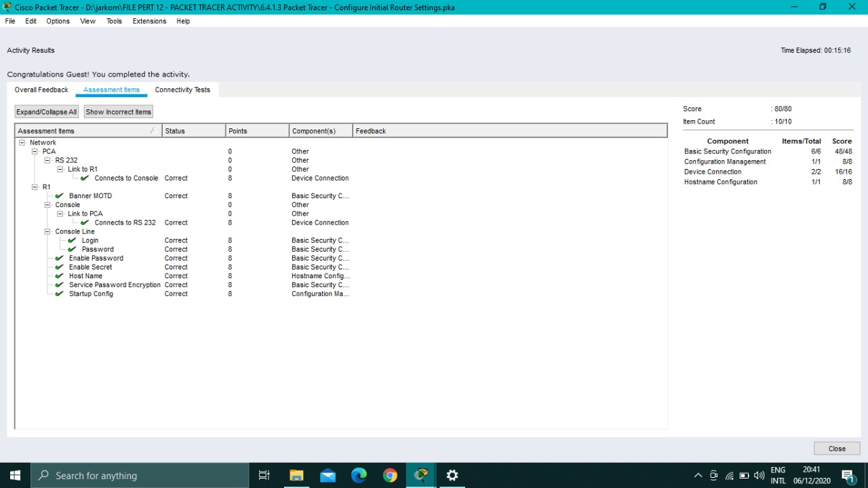Select the Enable Secret item
This screenshot has width=868, height=488.
pos(90,267)
